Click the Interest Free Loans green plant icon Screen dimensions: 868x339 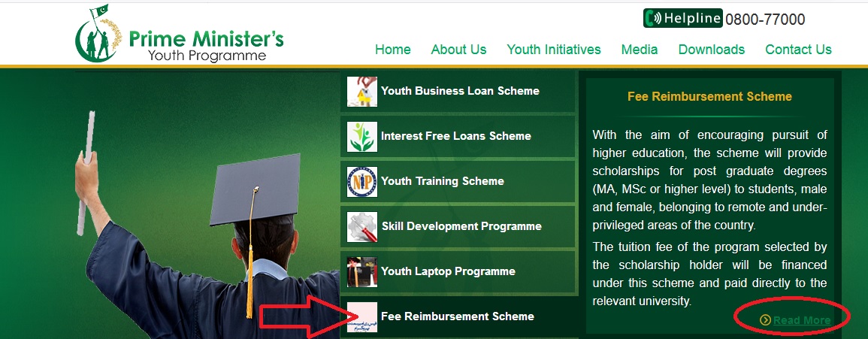[x=362, y=137]
